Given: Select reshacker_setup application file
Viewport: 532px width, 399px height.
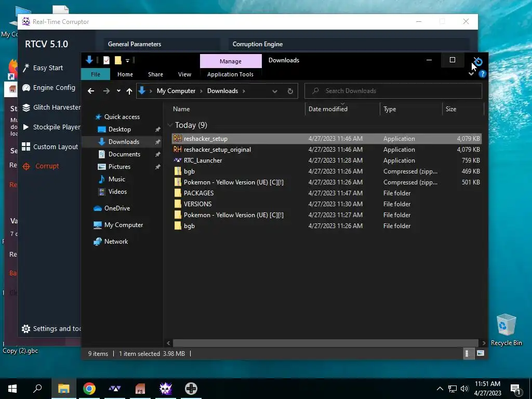Looking at the screenshot, I should 326,138.
